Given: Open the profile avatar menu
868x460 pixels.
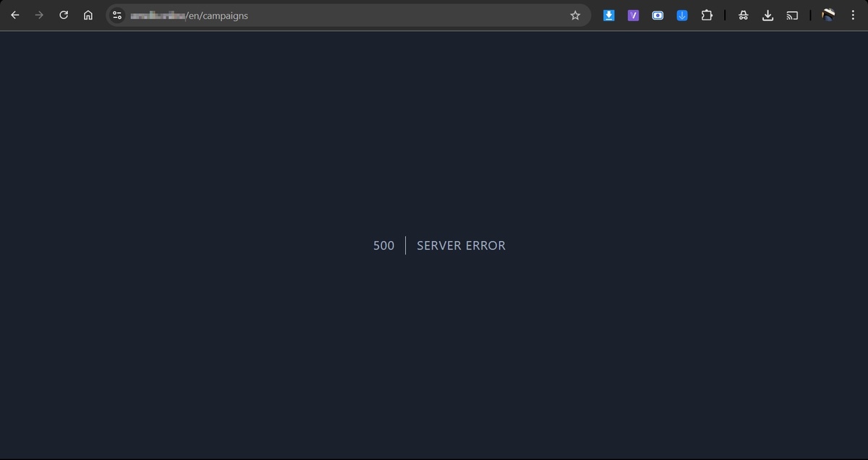Looking at the screenshot, I should coord(829,15).
